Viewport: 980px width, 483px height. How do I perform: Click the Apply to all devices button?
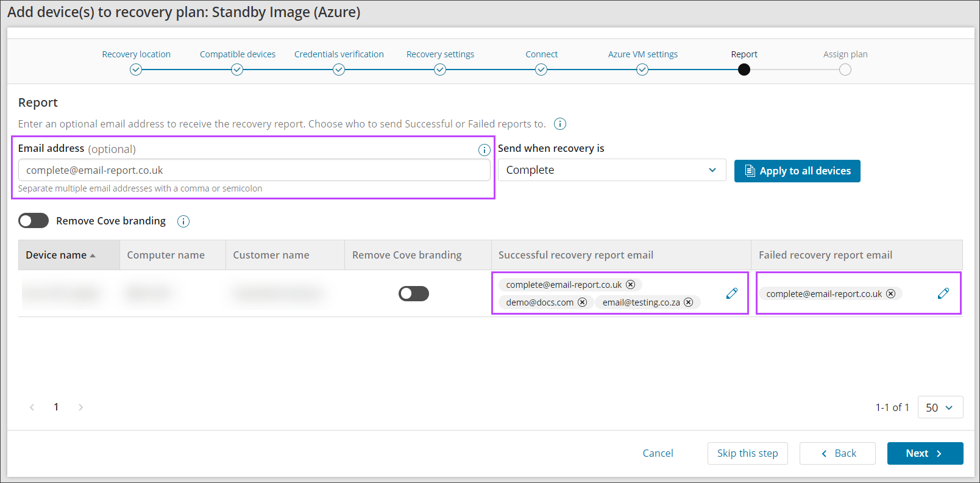(x=797, y=171)
